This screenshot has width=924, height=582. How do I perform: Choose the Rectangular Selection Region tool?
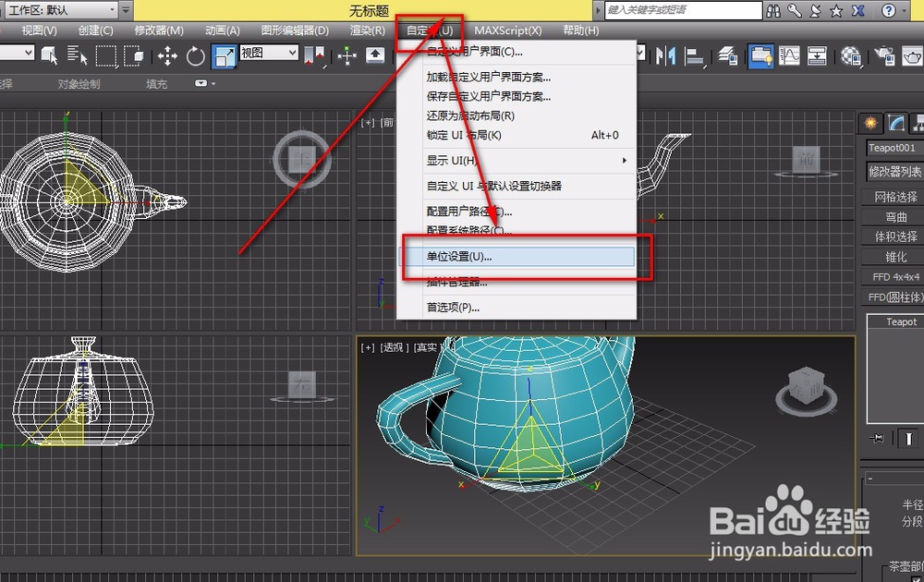(106, 56)
